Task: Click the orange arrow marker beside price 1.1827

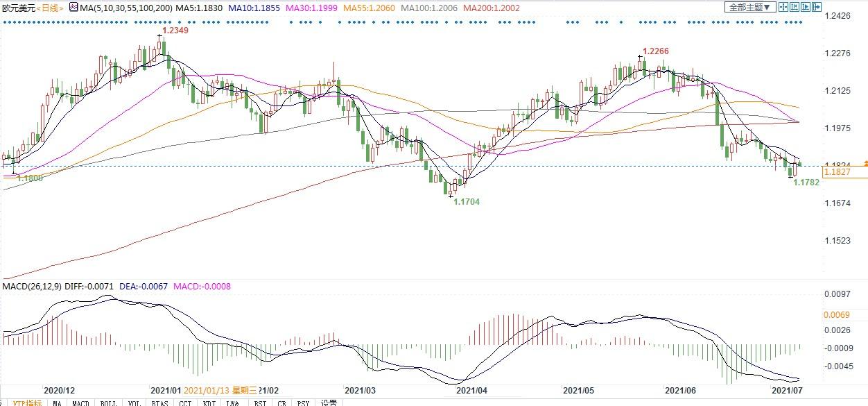Action: (865, 163)
